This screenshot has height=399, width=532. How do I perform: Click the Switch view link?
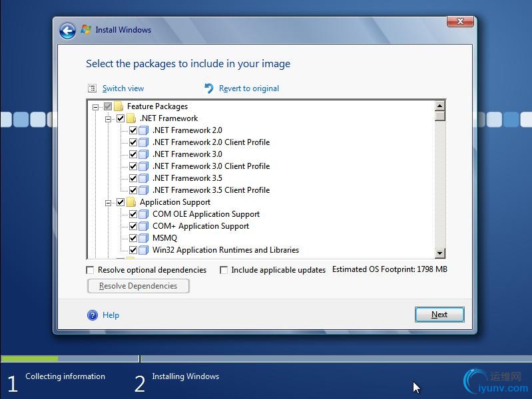pyautogui.click(x=123, y=88)
